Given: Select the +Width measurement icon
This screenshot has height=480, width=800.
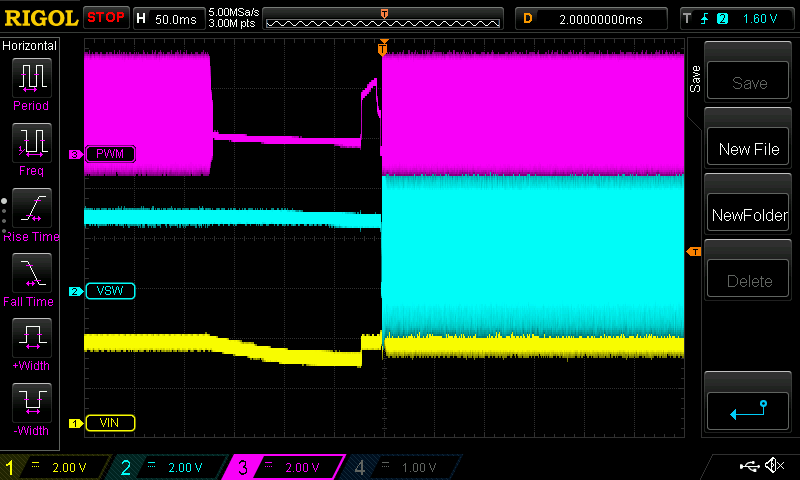Looking at the screenshot, I should click(x=32, y=337).
